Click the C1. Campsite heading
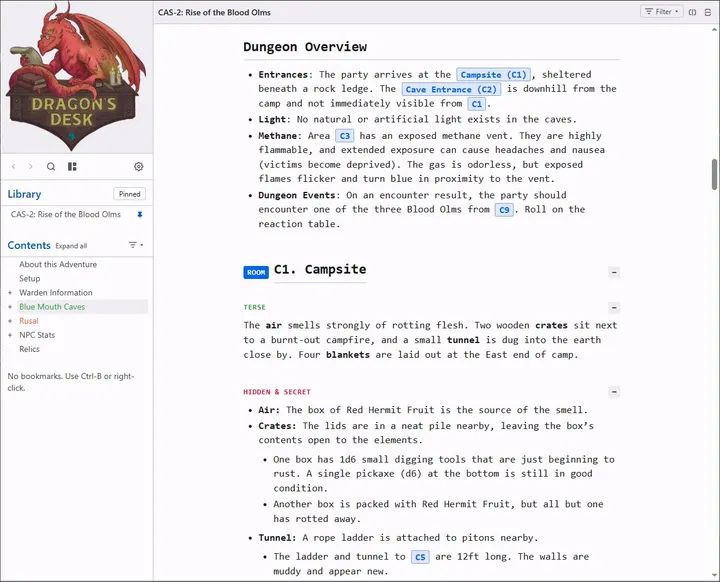Viewport: 720px width, 582px height. tap(320, 269)
